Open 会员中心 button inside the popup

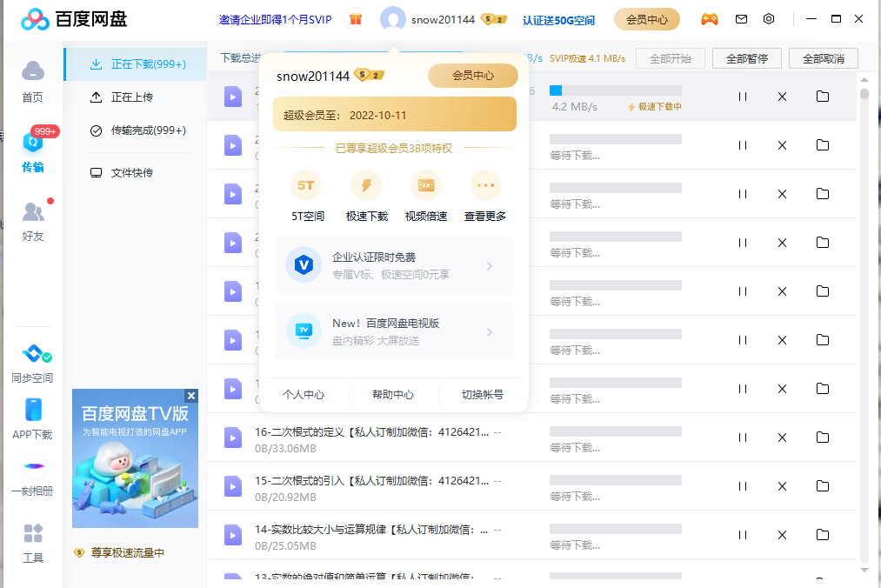click(473, 76)
